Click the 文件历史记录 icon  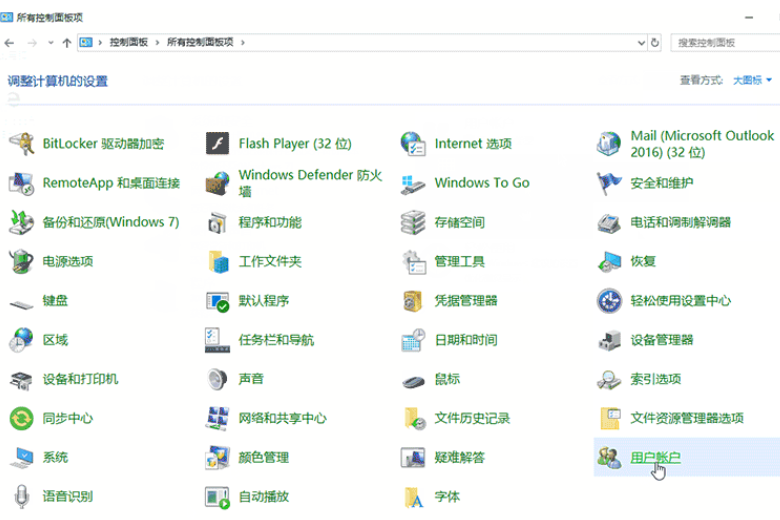[413, 418]
